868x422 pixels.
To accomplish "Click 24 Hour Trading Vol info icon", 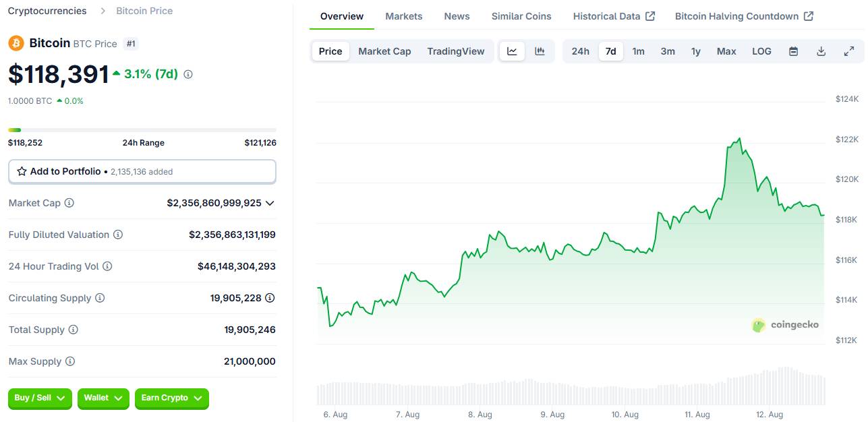I will click(x=107, y=266).
